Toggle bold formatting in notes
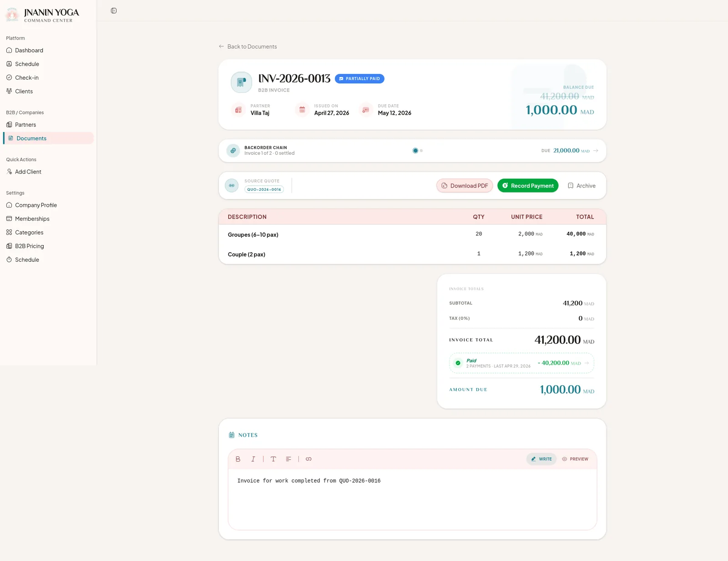Screen dimensions: 728x561 tap(238, 459)
